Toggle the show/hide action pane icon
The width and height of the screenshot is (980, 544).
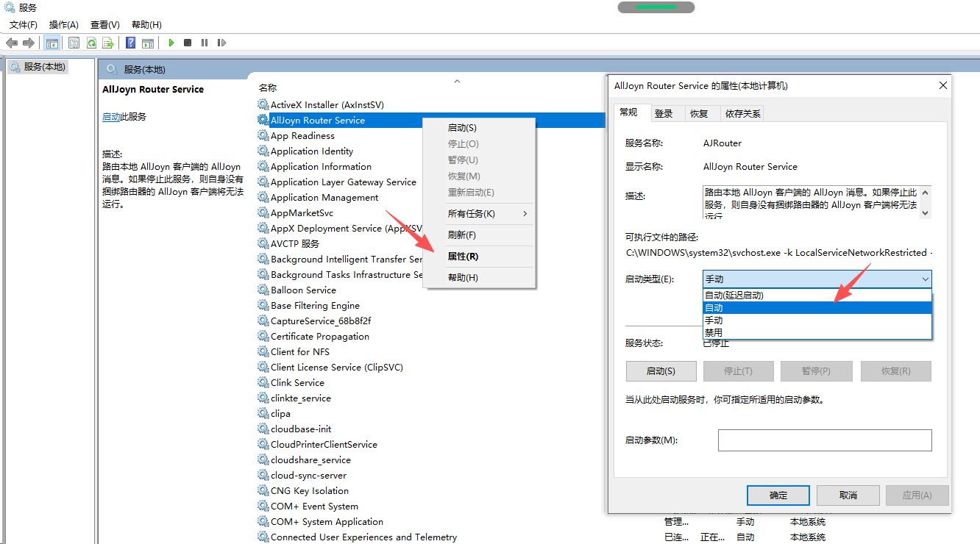148,43
